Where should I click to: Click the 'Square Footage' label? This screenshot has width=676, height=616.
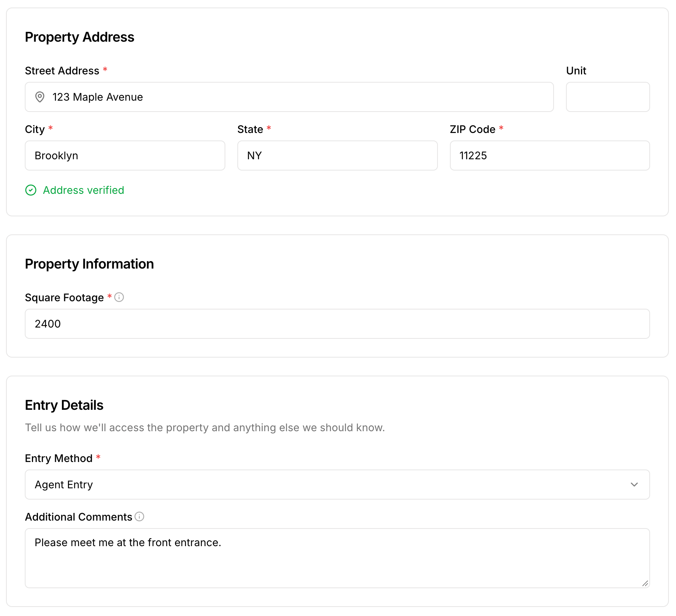click(x=64, y=297)
